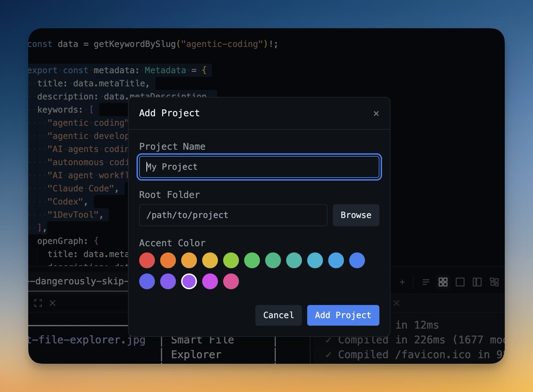Confirm with the Add Project button

[343, 315]
